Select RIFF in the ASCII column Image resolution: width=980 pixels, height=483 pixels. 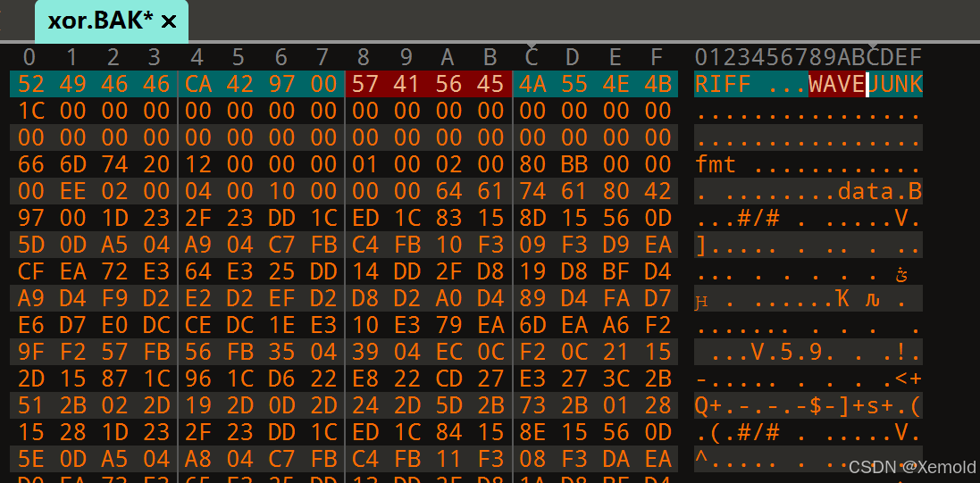coord(723,84)
